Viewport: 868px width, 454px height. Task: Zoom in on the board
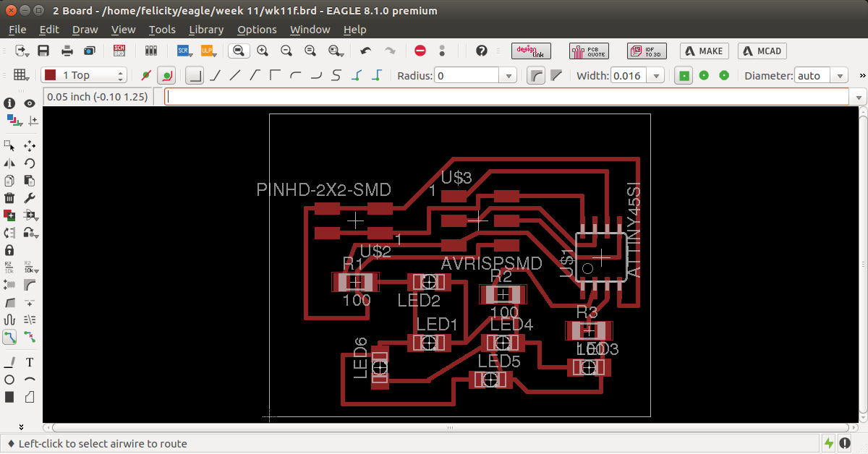tap(263, 51)
